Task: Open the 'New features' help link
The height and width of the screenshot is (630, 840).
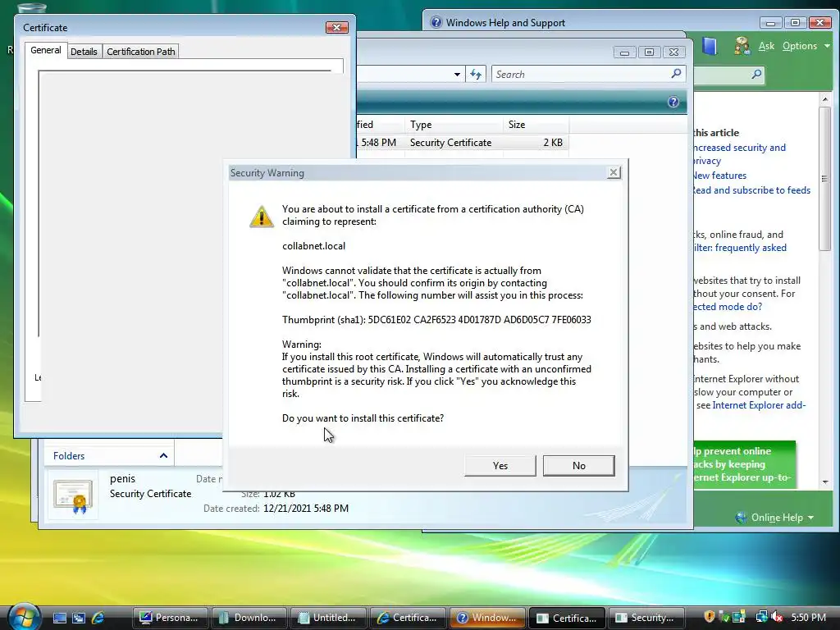Action: point(719,176)
